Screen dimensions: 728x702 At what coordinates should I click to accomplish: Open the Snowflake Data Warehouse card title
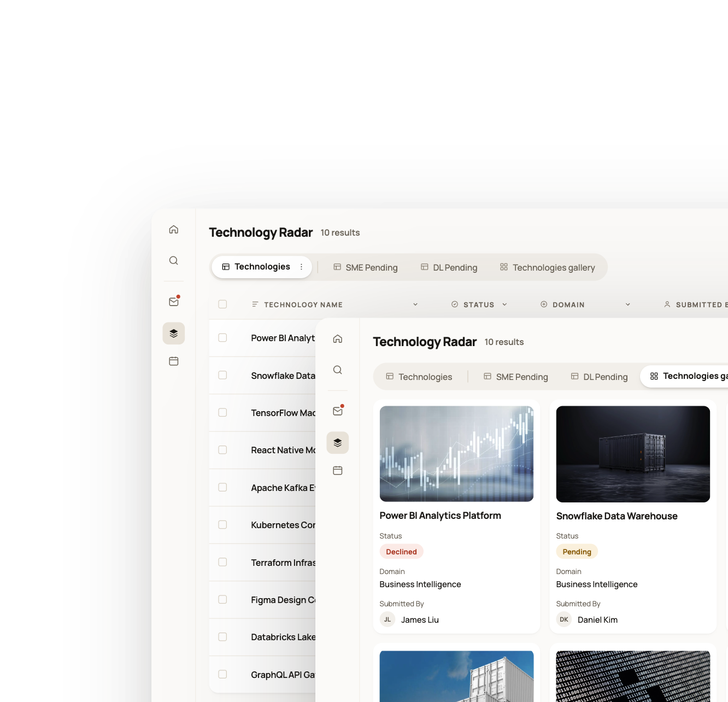617,516
